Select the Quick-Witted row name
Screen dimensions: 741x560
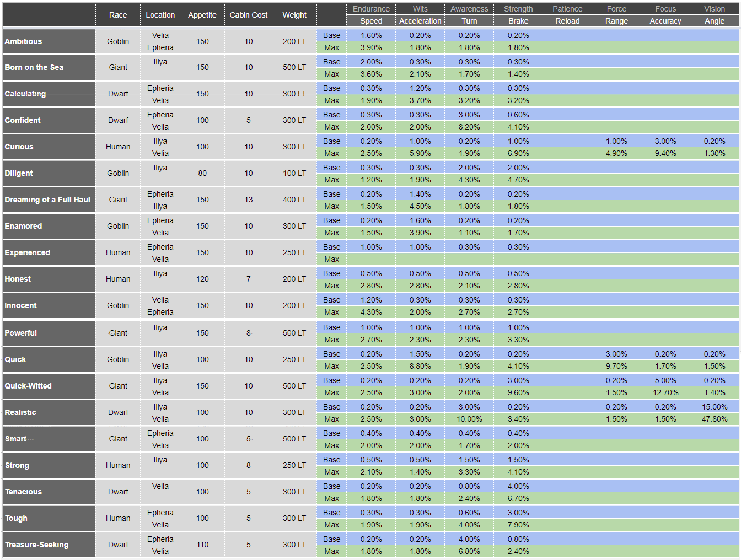[x=28, y=386]
